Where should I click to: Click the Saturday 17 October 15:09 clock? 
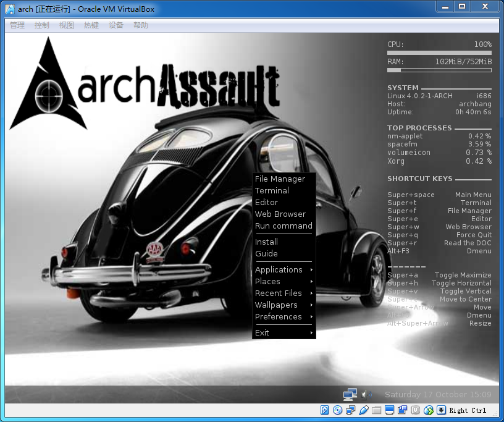click(438, 395)
